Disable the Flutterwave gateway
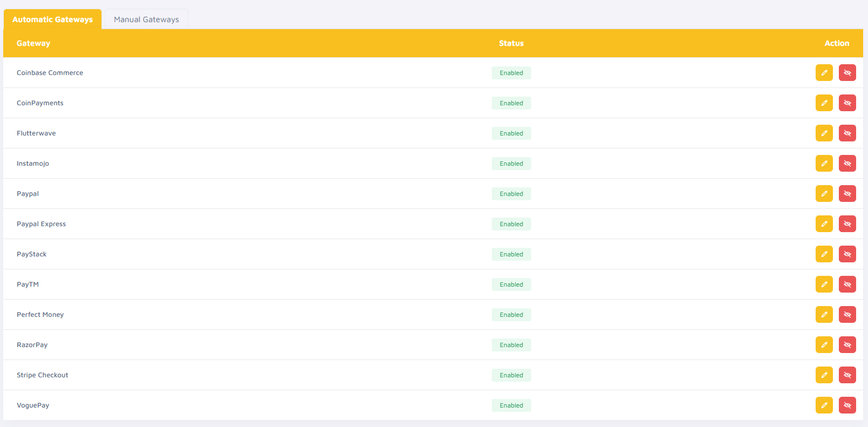Screen dimensions: 868x427 847,133
